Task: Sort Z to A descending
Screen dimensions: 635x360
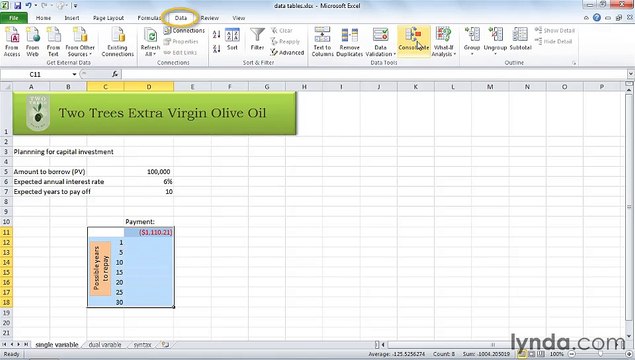Action: (x=217, y=49)
